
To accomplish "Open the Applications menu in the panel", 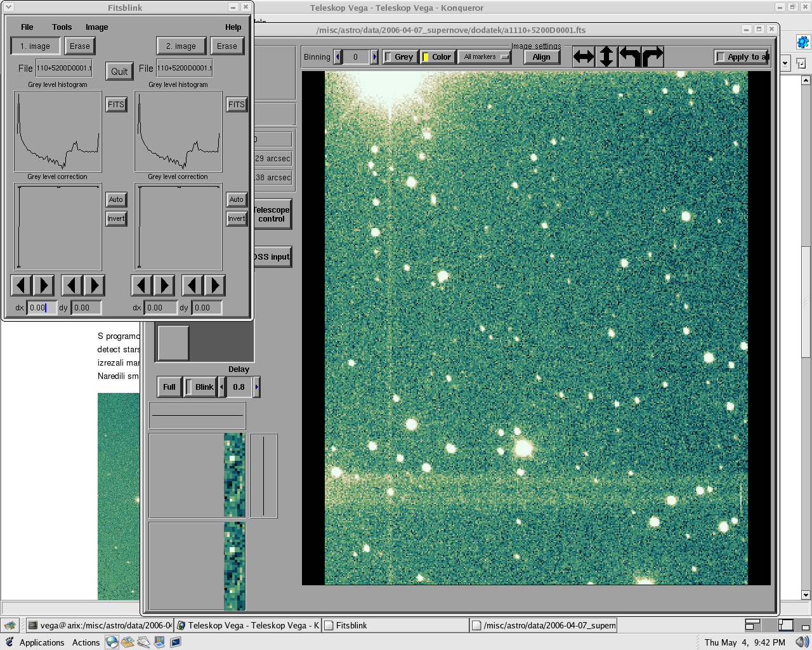I will [x=42, y=642].
